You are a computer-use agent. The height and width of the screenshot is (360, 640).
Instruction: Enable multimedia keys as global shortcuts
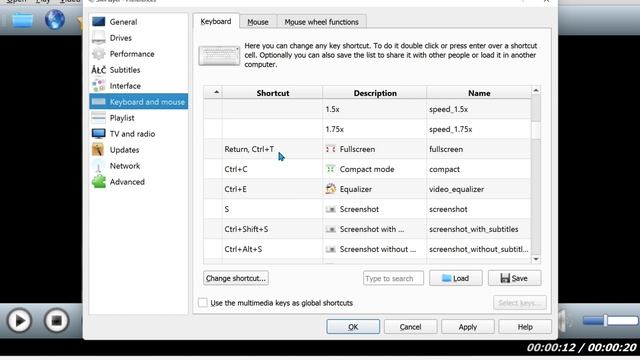click(x=202, y=303)
